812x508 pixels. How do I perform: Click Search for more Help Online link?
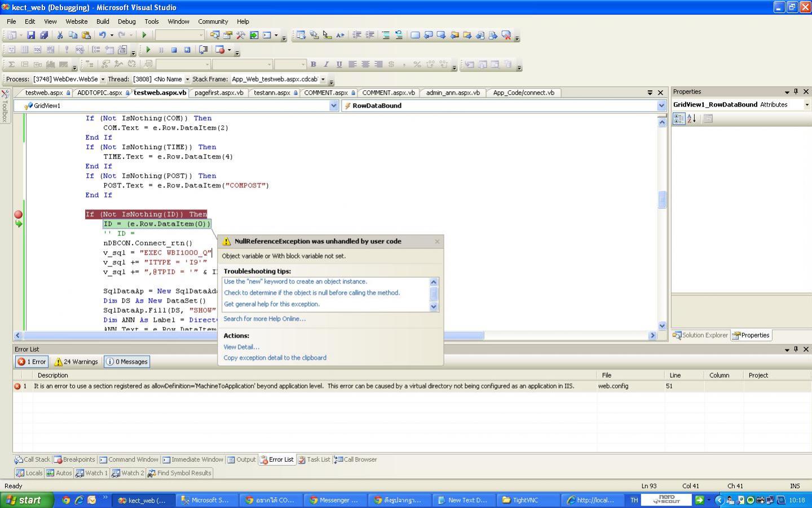(264, 319)
